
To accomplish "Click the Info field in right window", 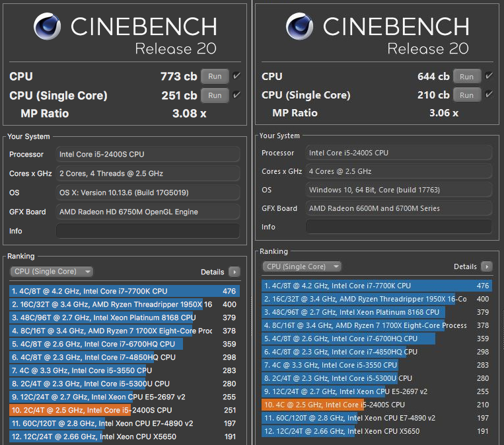I will coord(398,227).
